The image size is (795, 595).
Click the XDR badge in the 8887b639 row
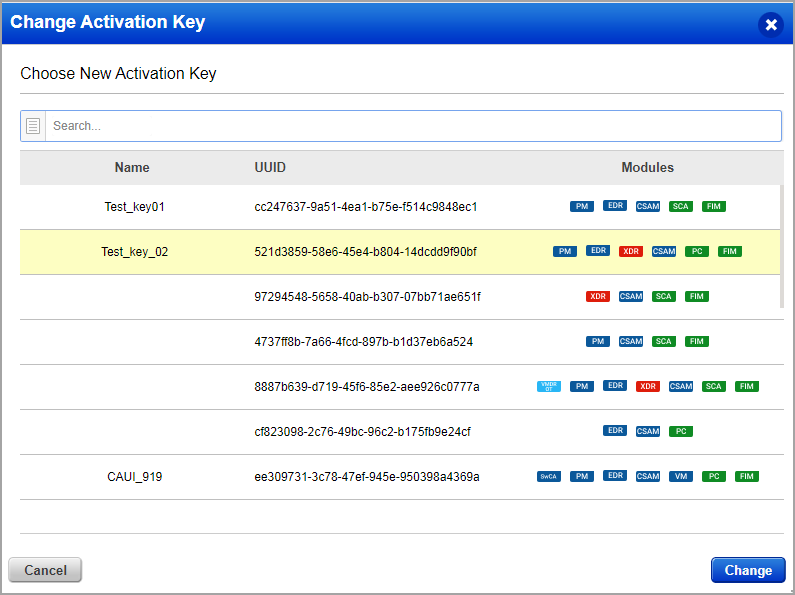(x=648, y=386)
